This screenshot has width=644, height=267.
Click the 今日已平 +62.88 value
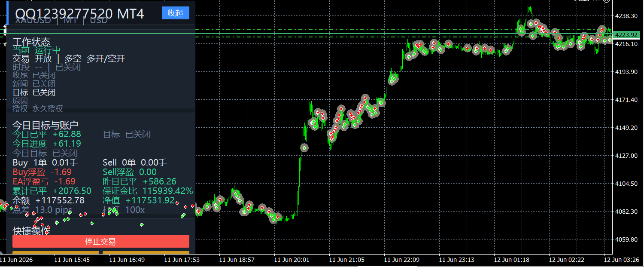tap(47, 134)
